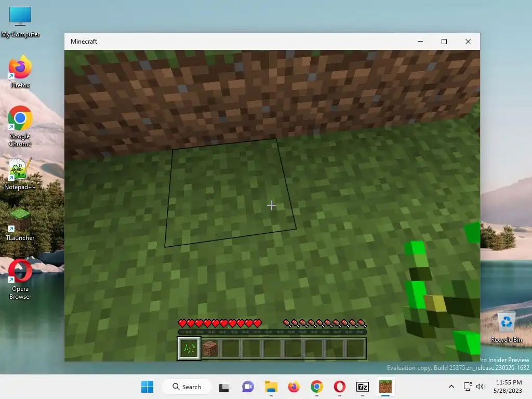
Task: Close the Minecraft window
Action: click(468, 42)
